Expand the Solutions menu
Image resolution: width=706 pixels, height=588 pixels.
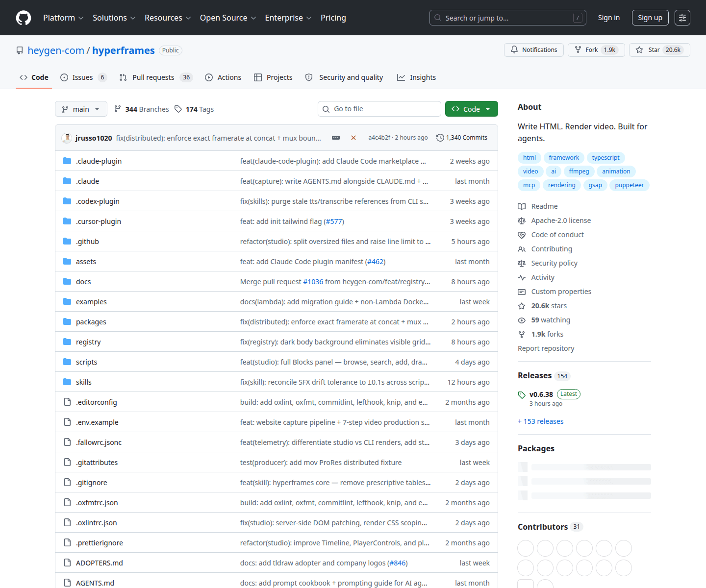(x=114, y=18)
